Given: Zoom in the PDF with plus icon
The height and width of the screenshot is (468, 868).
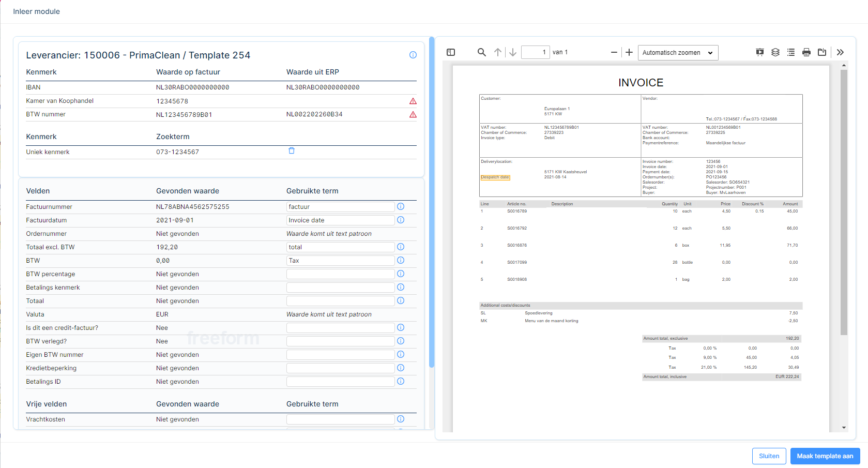Looking at the screenshot, I should [x=629, y=52].
